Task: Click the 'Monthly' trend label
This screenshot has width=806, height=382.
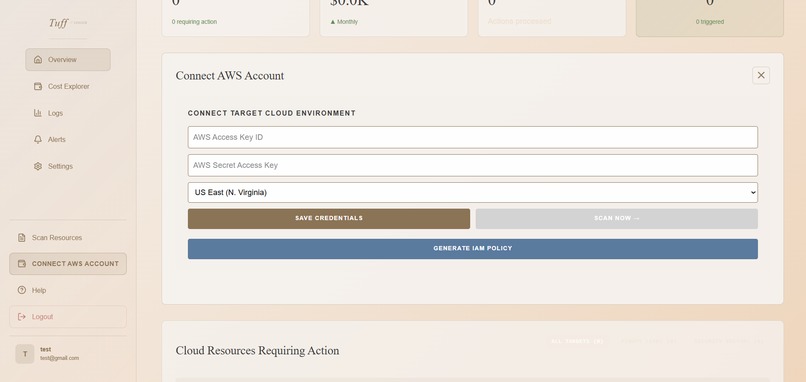Action: [344, 22]
